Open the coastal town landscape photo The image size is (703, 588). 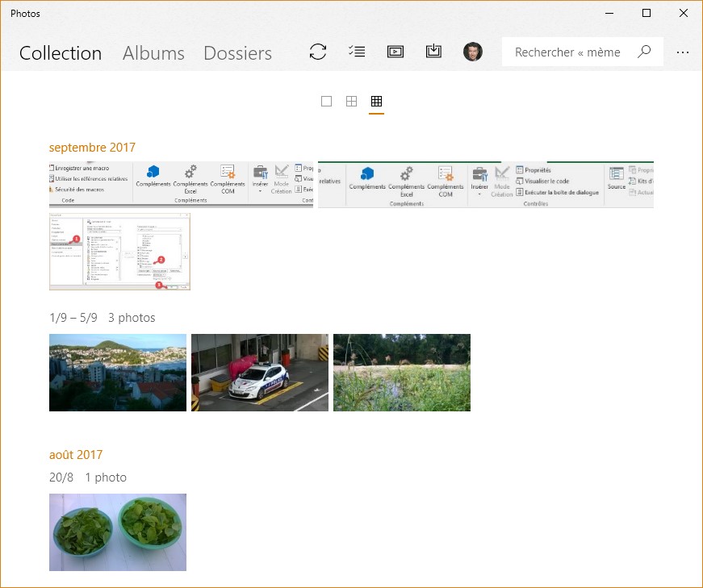click(118, 373)
